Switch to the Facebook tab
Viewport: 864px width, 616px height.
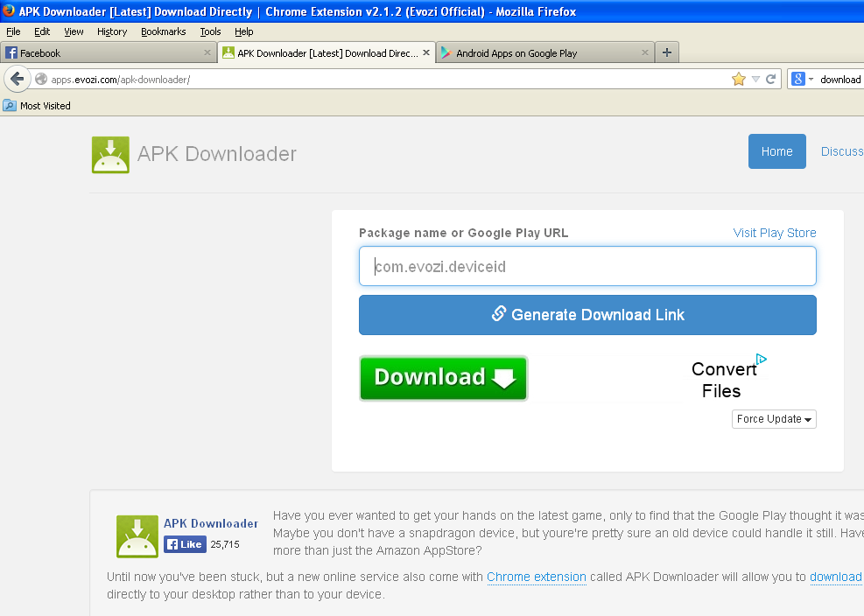108,52
